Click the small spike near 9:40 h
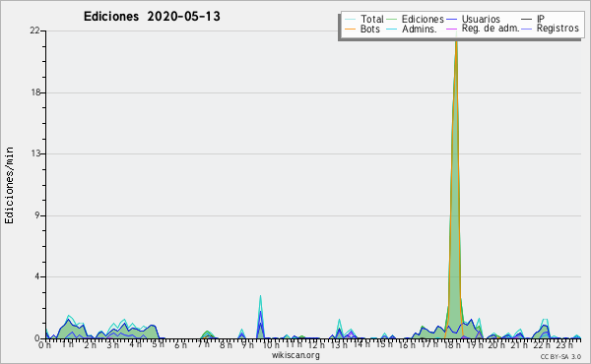The height and width of the screenshot is (364, 591). tap(260, 318)
